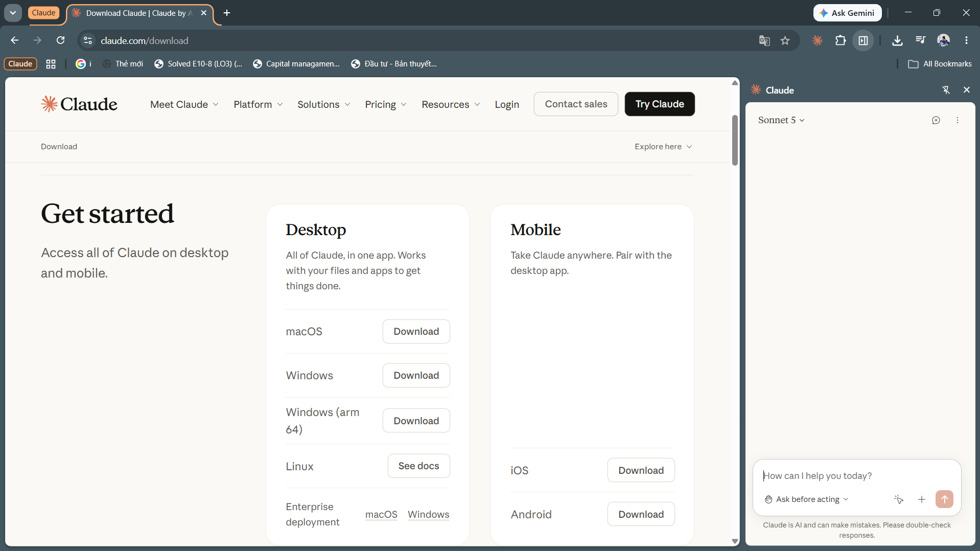Bookmark this tab with the star icon
This screenshot has width=980, height=551.
point(785,40)
